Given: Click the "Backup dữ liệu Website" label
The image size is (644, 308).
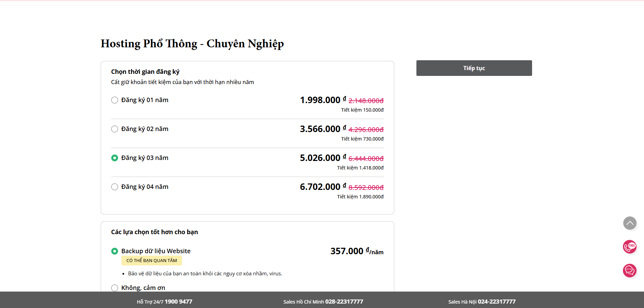Looking at the screenshot, I should pos(156,251).
